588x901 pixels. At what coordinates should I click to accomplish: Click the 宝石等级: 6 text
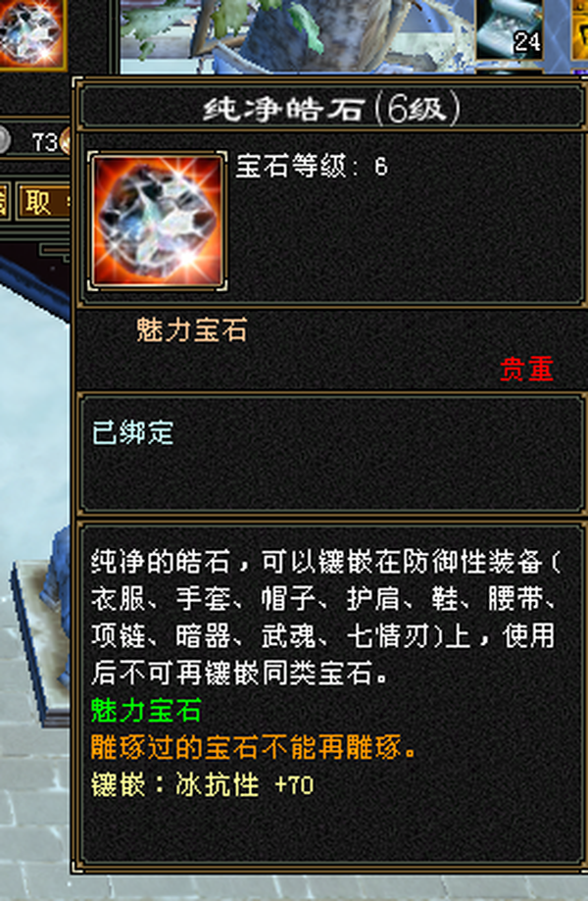pos(312,167)
